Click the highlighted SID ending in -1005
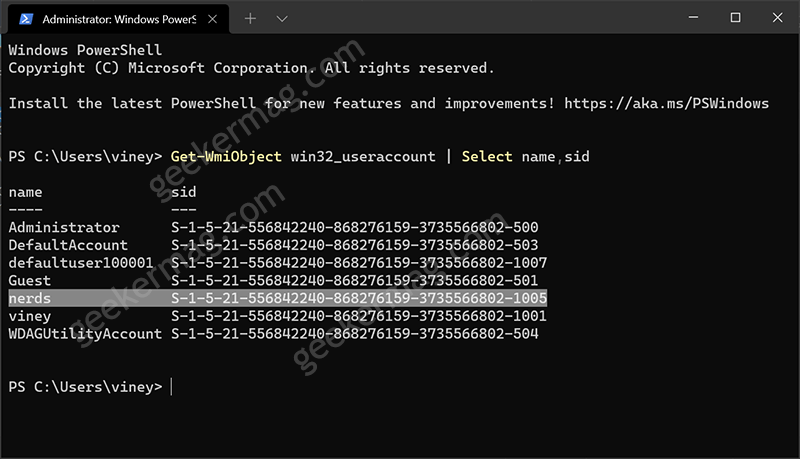The height and width of the screenshot is (459, 800). click(359, 298)
